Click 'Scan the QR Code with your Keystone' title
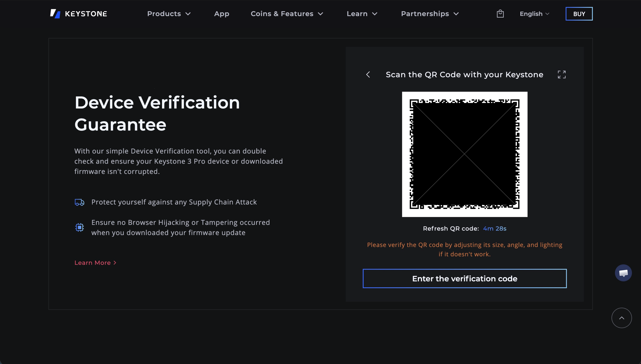The height and width of the screenshot is (364, 641). [x=464, y=75]
